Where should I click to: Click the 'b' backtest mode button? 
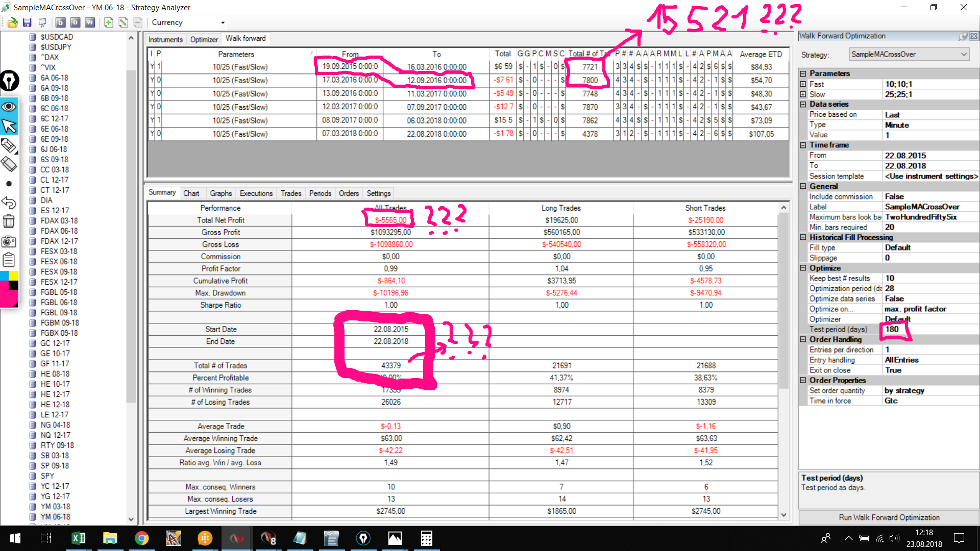60,22
